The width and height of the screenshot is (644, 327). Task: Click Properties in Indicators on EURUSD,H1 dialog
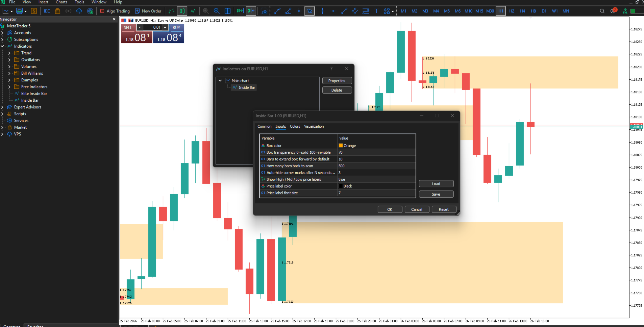click(337, 81)
